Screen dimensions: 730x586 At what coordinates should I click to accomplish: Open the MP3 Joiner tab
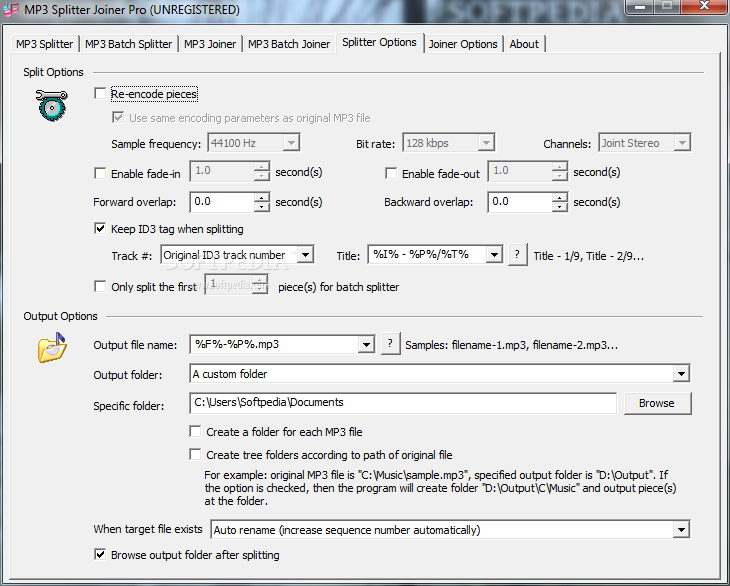coord(210,44)
